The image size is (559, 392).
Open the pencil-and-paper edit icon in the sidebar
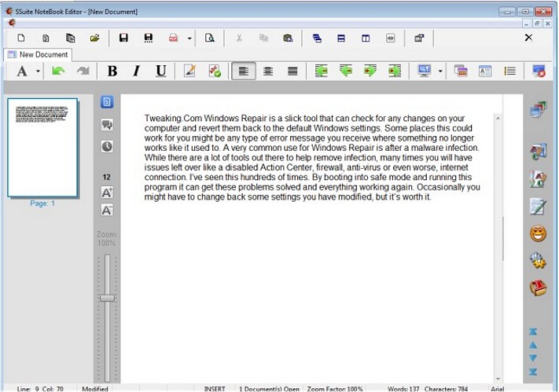pyautogui.click(x=538, y=206)
